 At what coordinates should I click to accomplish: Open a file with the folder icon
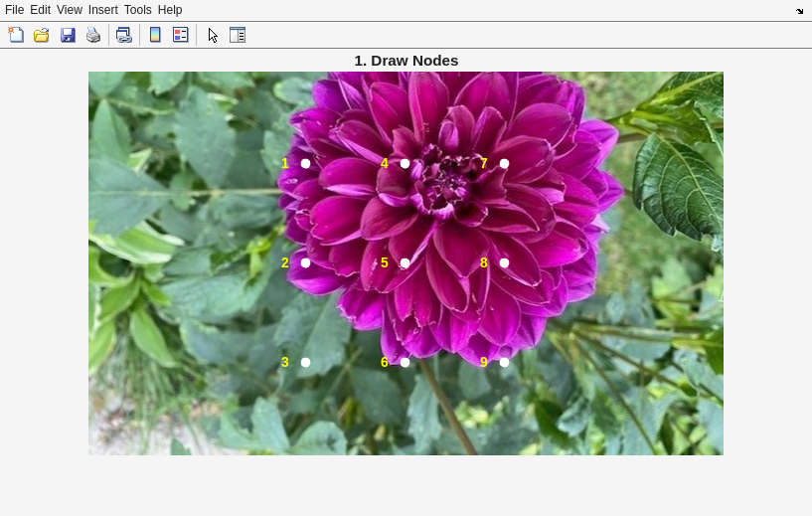(x=42, y=35)
